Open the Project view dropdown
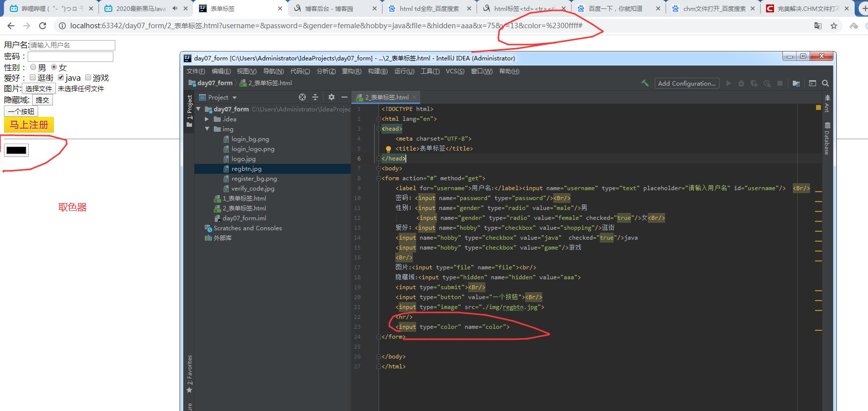 pyautogui.click(x=235, y=98)
